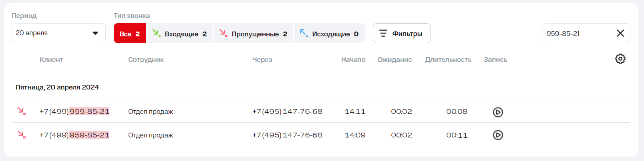Clear the search field with X icon
Image resolution: width=644 pixels, height=161 pixels.
pyautogui.click(x=620, y=34)
